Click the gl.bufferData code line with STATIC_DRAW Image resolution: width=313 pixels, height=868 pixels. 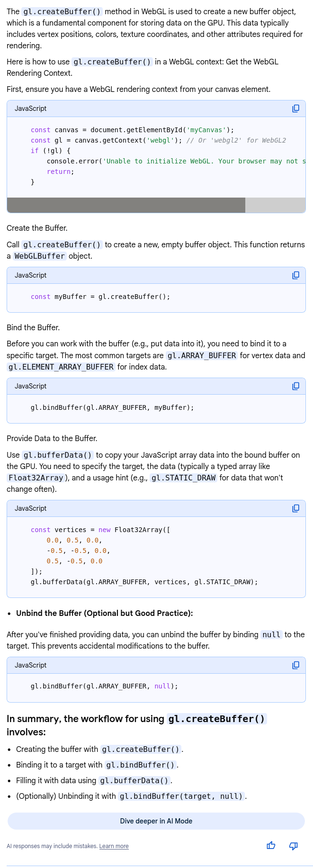[144, 582]
